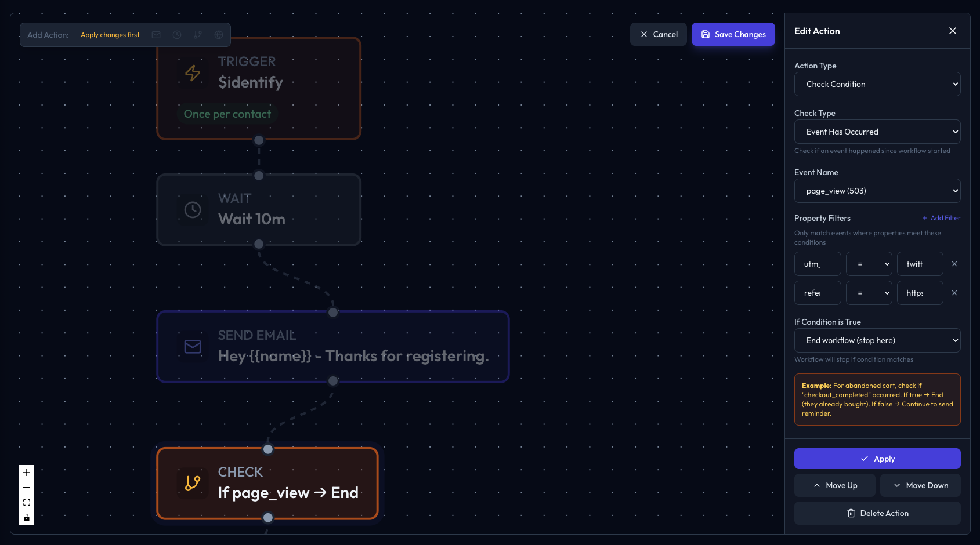
Task: Open the Check Type dropdown showing Event Has Occurred
Action: point(877,132)
